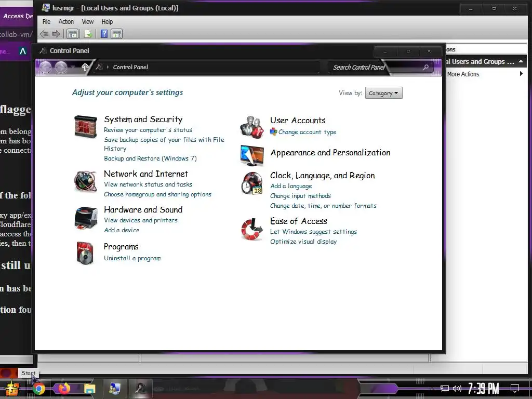Click Appearance and Personalization heading
The height and width of the screenshot is (399, 532).
[x=330, y=153]
